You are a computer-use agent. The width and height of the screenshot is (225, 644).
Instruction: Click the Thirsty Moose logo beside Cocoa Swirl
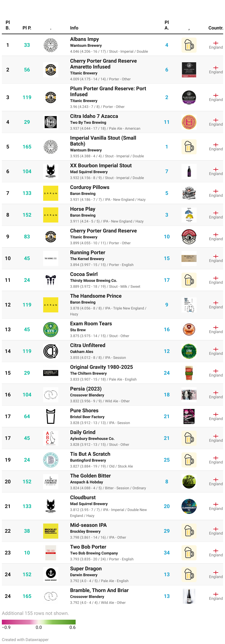tap(51, 280)
